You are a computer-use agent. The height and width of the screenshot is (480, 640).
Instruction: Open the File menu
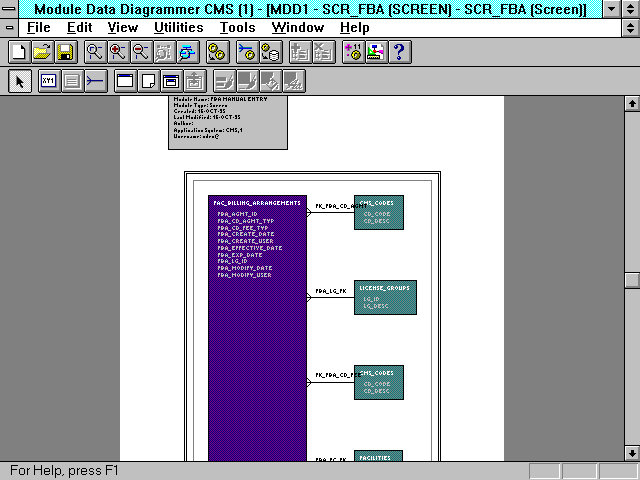(39, 27)
